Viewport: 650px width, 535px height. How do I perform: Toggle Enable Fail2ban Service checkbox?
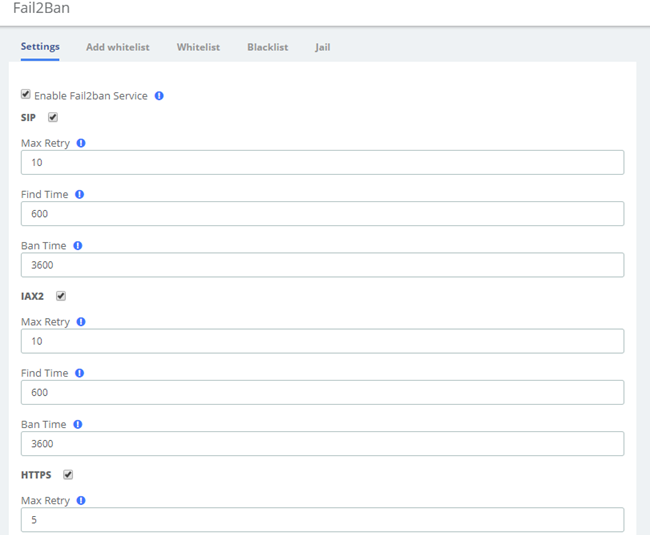pos(26,94)
